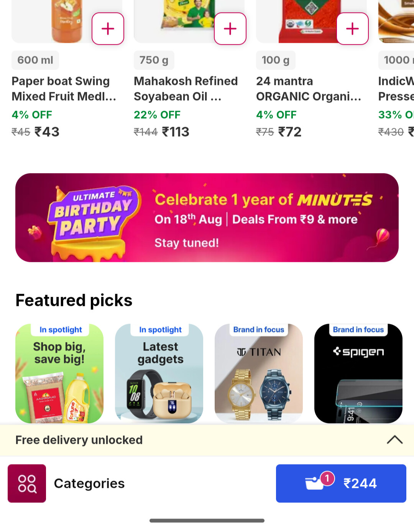
Task: Expand the Free delivery unlocked chevron
Action: [394, 440]
